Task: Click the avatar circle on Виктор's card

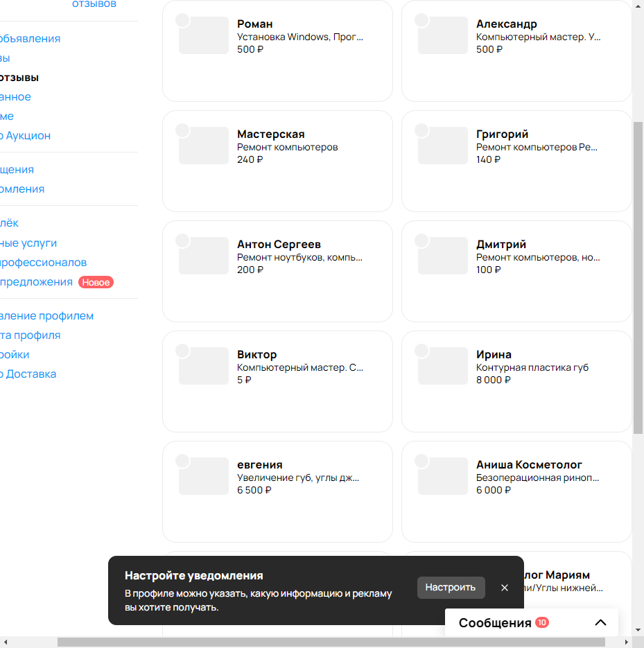Action: tap(183, 351)
